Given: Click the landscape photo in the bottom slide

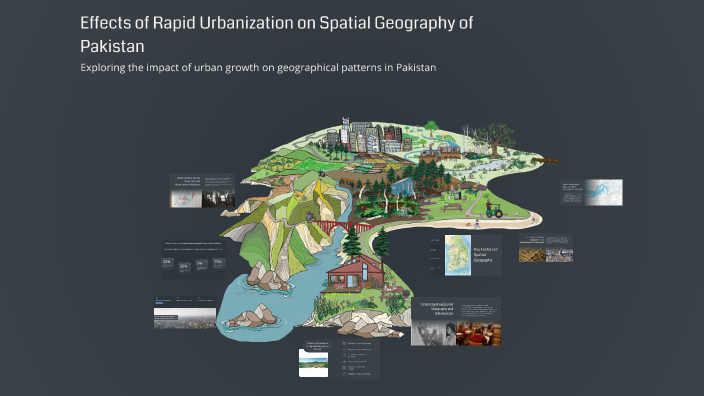Looking at the screenshot, I should coord(313,363).
